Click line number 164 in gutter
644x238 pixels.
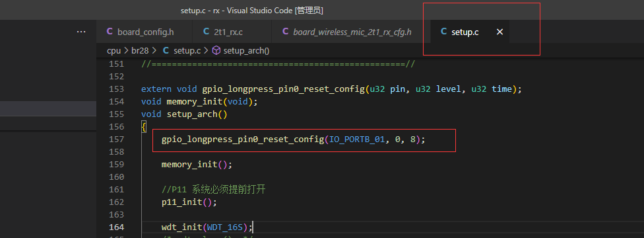click(x=117, y=227)
